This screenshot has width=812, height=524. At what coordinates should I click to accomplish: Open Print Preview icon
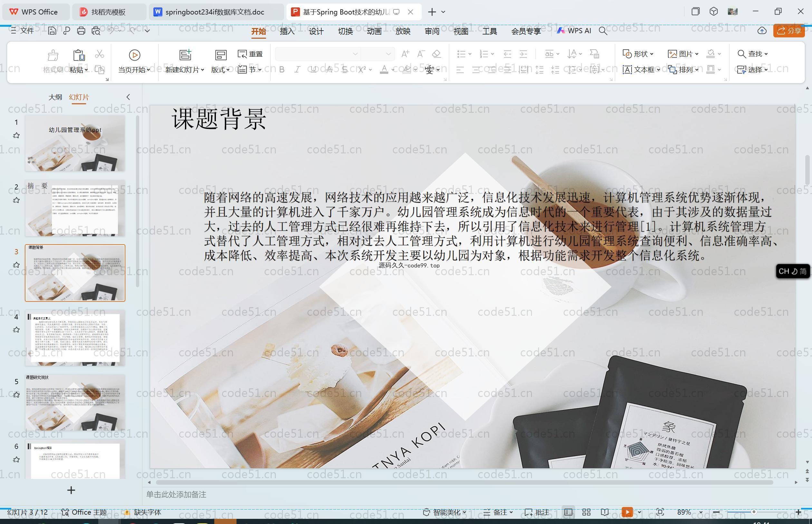pyautogui.click(x=96, y=31)
